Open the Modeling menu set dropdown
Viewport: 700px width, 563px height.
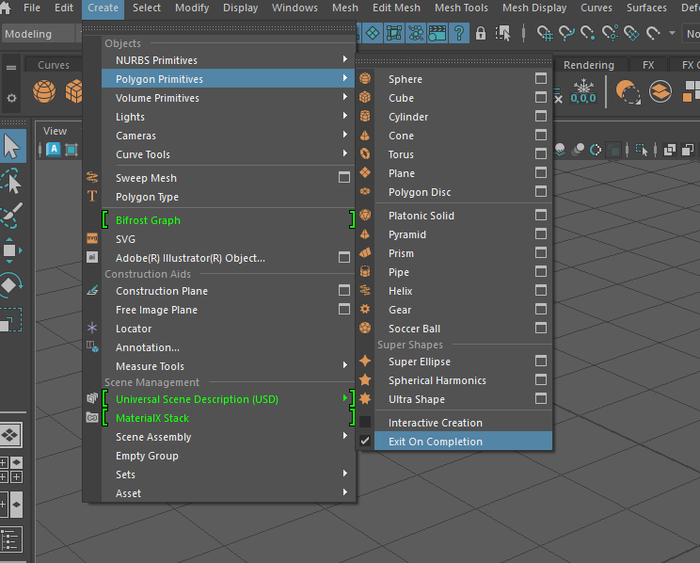point(38,34)
